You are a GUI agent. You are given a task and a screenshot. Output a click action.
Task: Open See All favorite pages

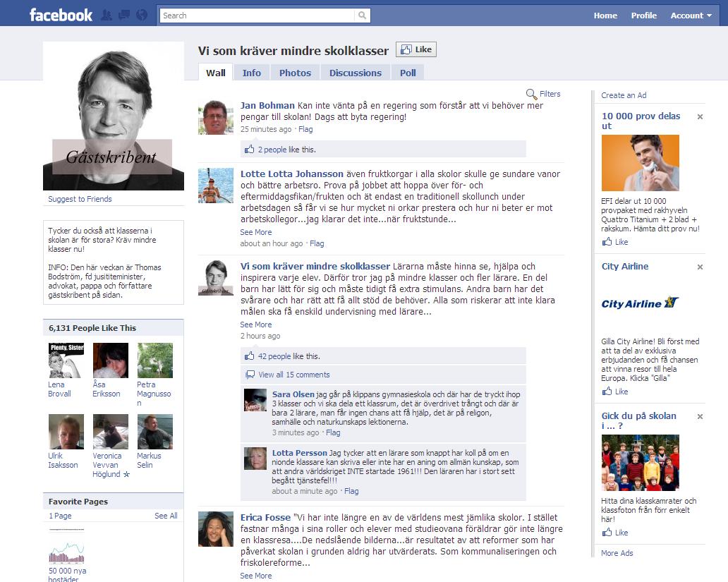(x=166, y=516)
